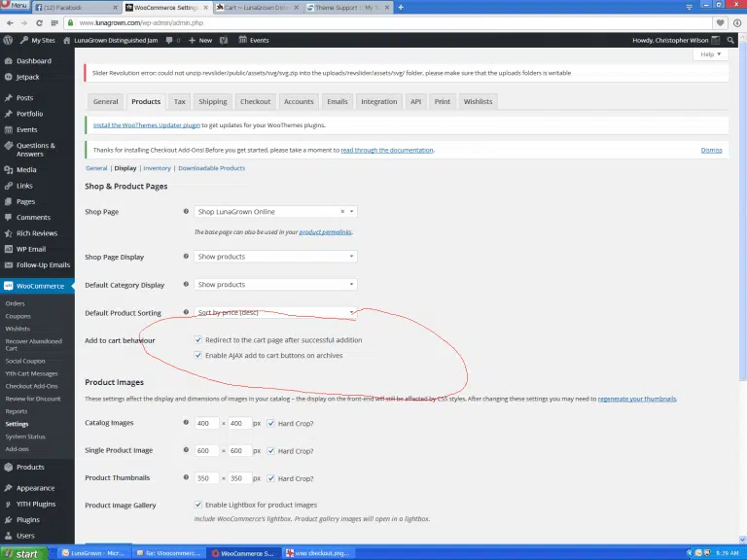The width and height of the screenshot is (747, 560).
Task: Click help tip icon beside Default Product Sorting
Action: (x=186, y=312)
